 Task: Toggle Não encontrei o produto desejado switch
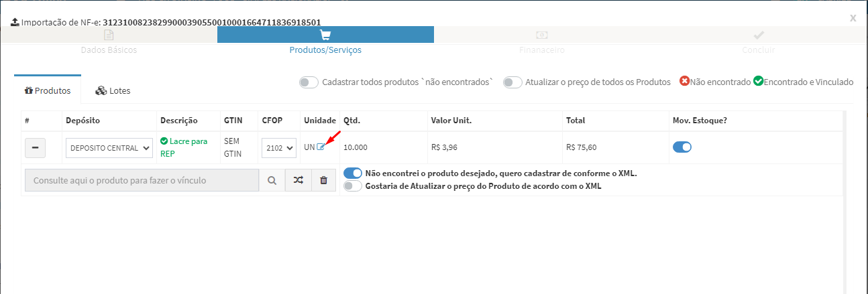pos(353,173)
